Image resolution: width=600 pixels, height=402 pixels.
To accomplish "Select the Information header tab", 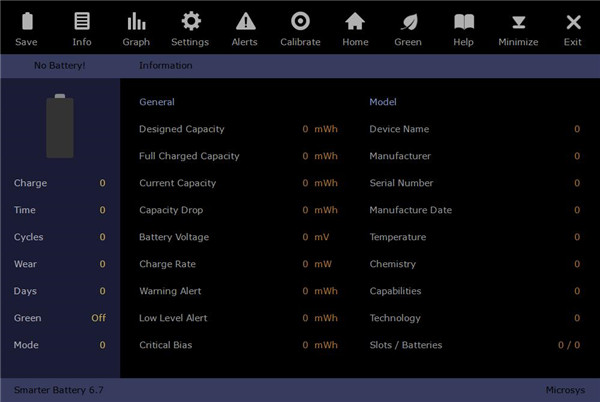I will 166,66.
